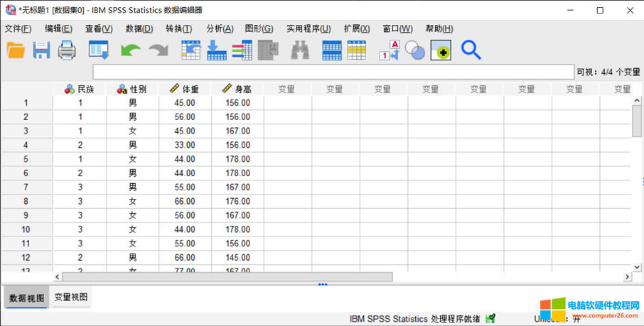Click the Search magnifier icon
Viewport: 644px width, 326px height.
pos(471,50)
